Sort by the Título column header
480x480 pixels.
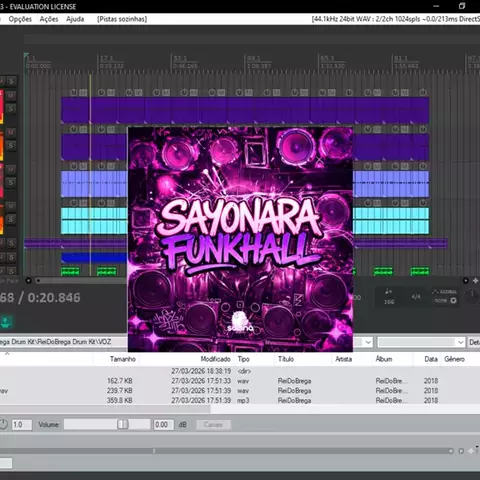(x=286, y=359)
